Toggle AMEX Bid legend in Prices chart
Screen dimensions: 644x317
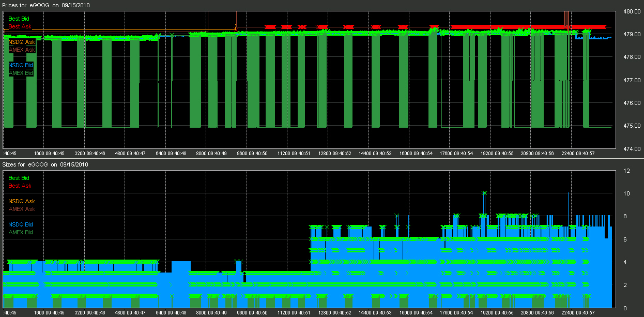(x=21, y=73)
